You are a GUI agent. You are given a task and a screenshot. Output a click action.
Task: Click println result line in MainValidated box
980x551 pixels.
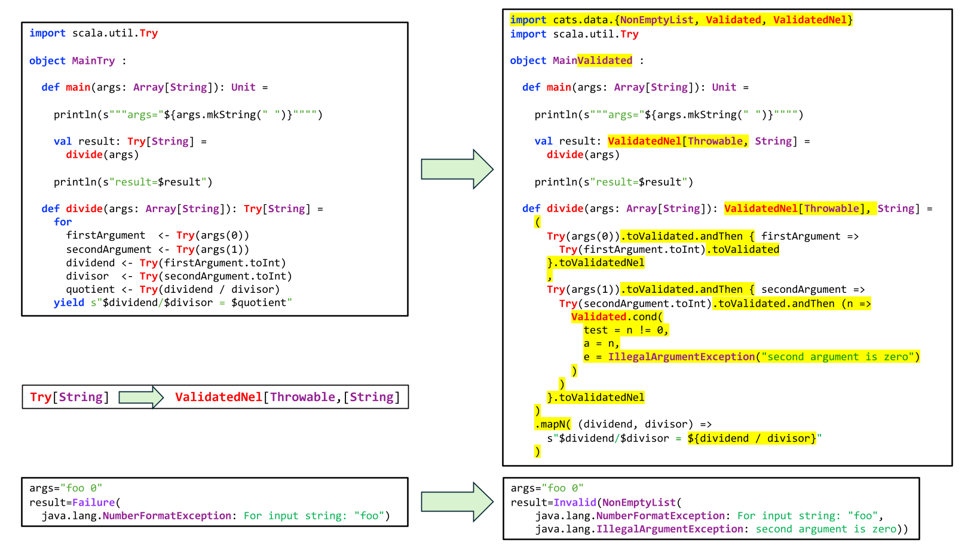tap(614, 182)
